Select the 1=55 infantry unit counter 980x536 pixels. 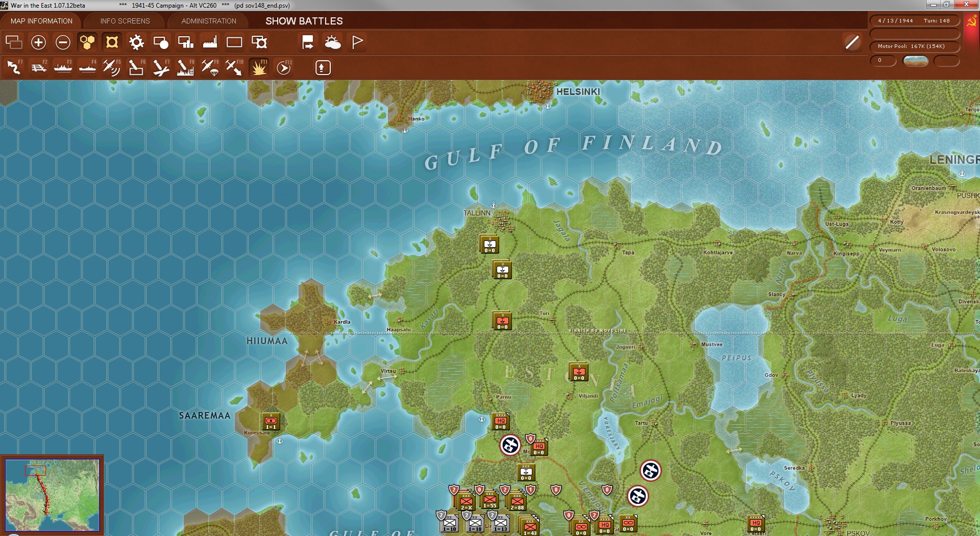pyautogui.click(x=489, y=500)
